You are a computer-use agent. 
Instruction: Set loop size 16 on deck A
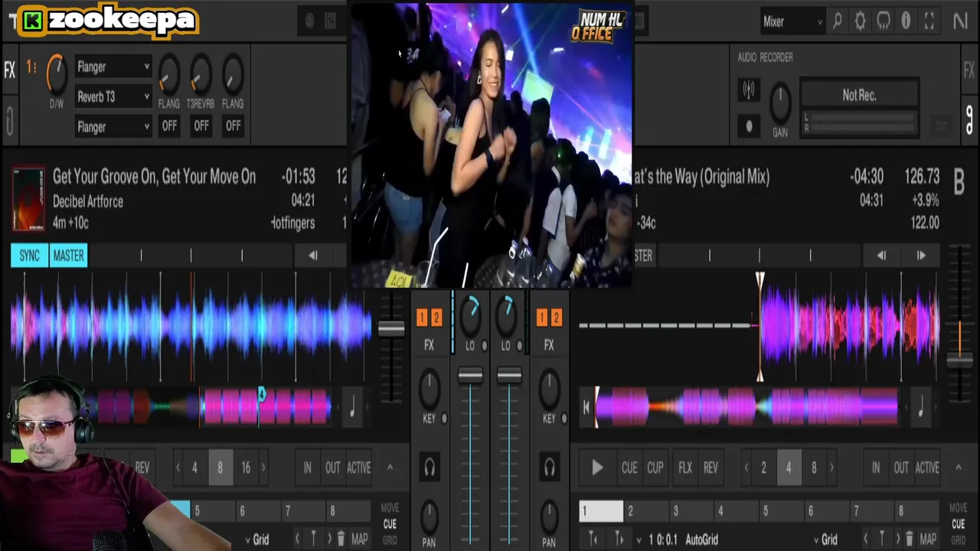(x=246, y=468)
